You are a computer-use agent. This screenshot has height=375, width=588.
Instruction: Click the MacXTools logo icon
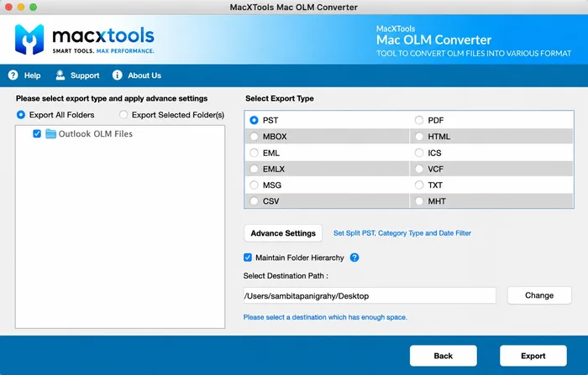click(29, 39)
